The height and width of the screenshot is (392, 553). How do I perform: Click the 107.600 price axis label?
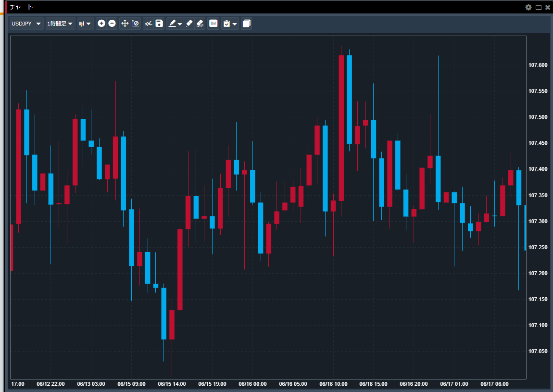(538, 65)
